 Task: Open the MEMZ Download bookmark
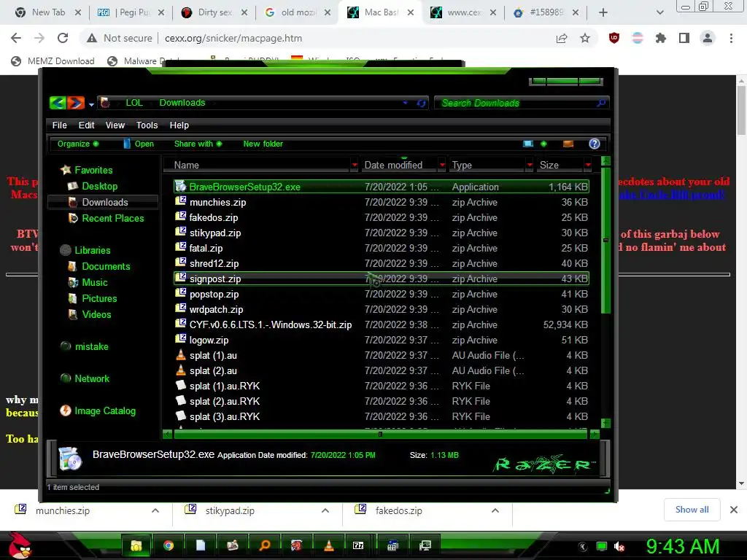[53, 61]
